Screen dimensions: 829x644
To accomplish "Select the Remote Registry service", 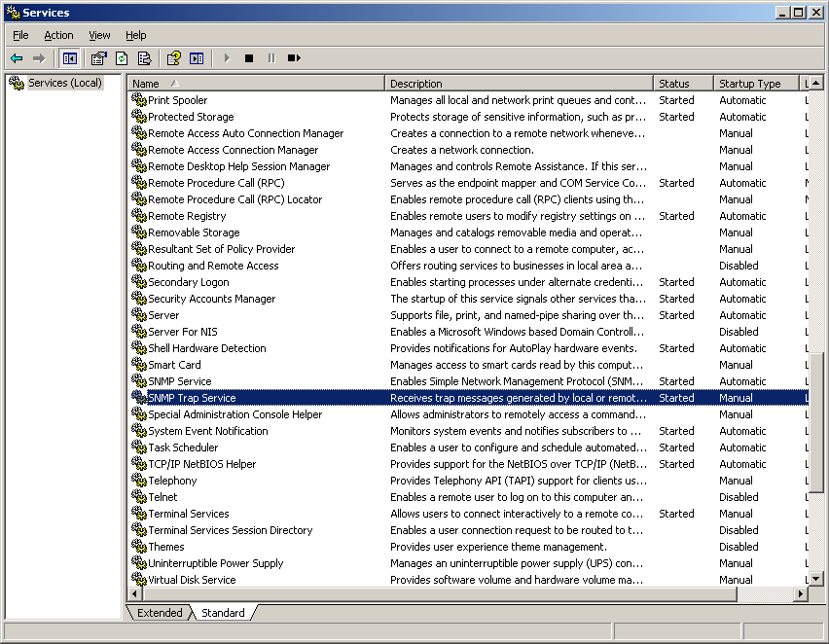I will pyautogui.click(x=187, y=216).
